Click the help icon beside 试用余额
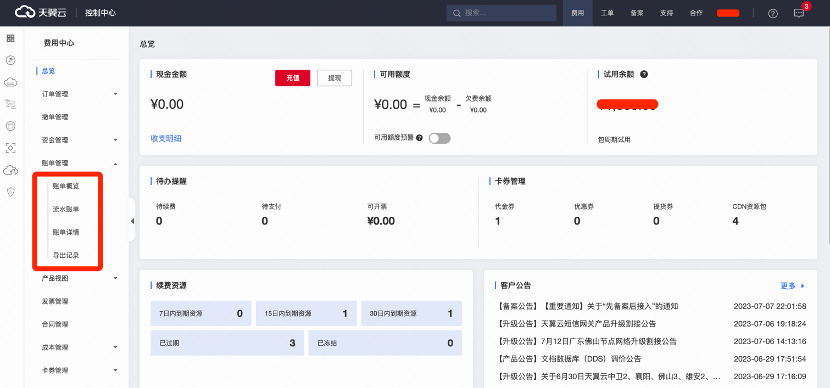The width and height of the screenshot is (830, 388). point(644,74)
